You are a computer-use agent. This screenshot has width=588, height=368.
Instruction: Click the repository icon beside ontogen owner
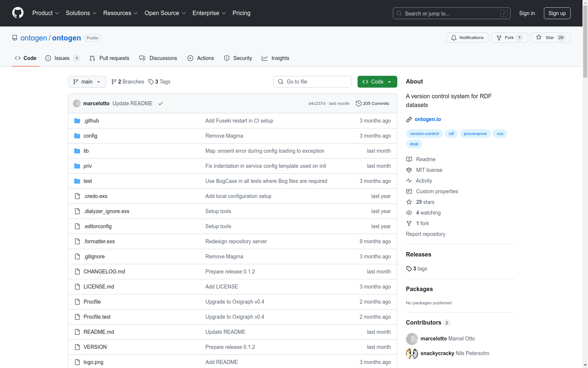tap(15, 38)
